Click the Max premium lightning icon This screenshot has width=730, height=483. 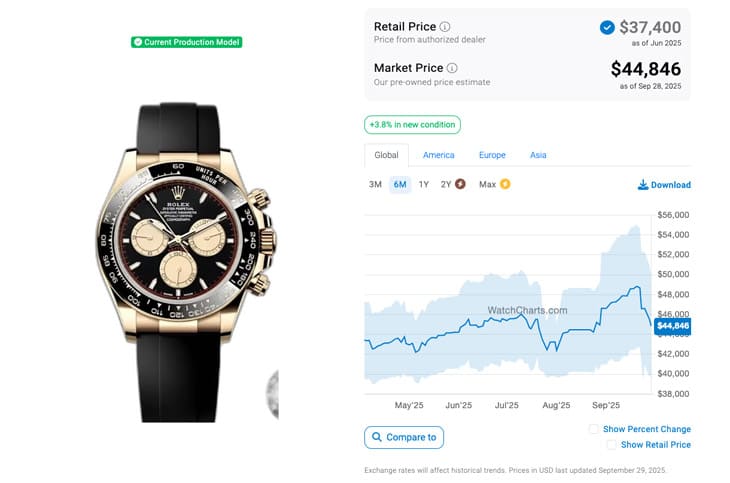coord(505,184)
